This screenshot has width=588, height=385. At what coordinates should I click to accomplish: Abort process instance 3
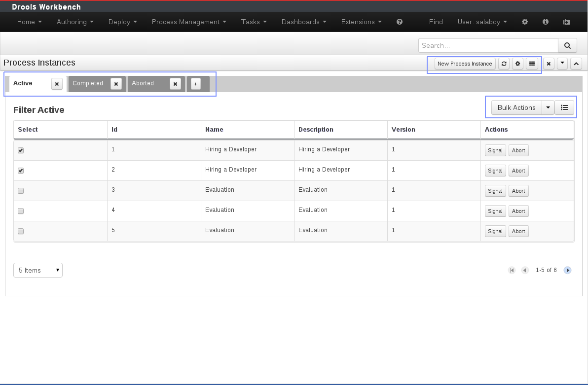point(518,191)
